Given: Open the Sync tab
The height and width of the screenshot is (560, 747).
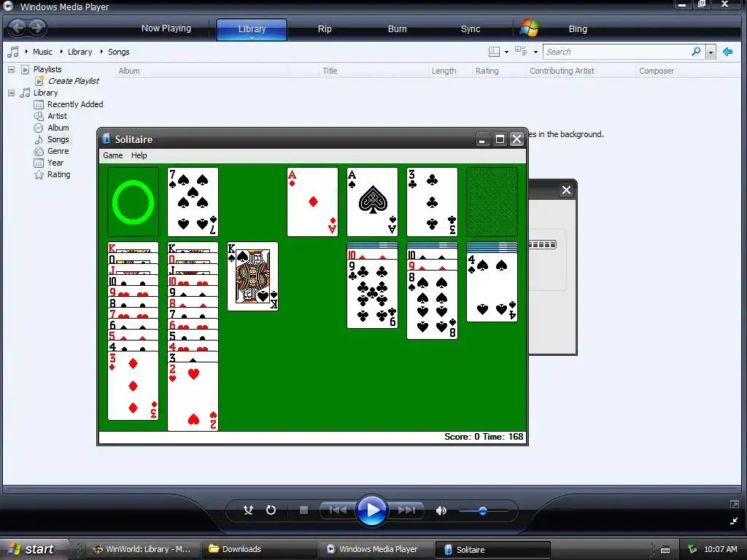Looking at the screenshot, I should [471, 29].
